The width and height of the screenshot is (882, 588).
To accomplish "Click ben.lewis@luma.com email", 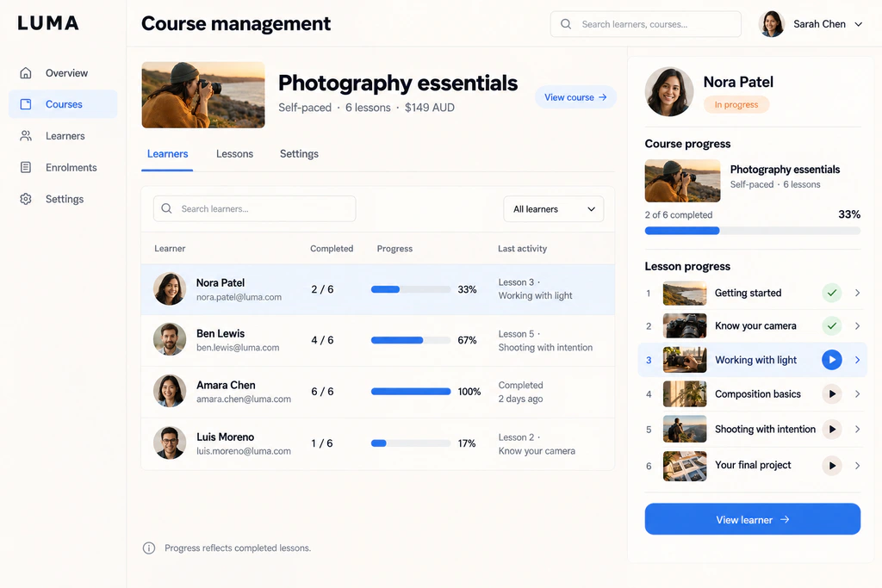I will tap(238, 348).
